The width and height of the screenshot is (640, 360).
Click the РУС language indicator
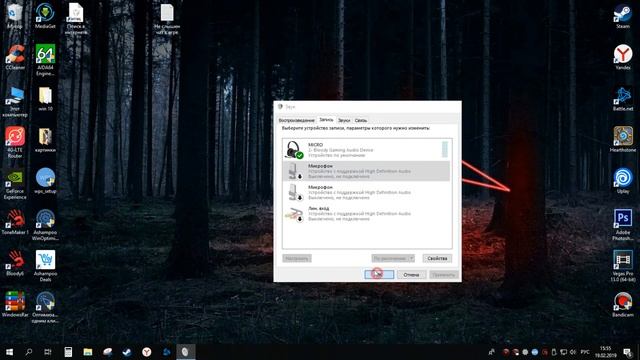coord(585,352)
